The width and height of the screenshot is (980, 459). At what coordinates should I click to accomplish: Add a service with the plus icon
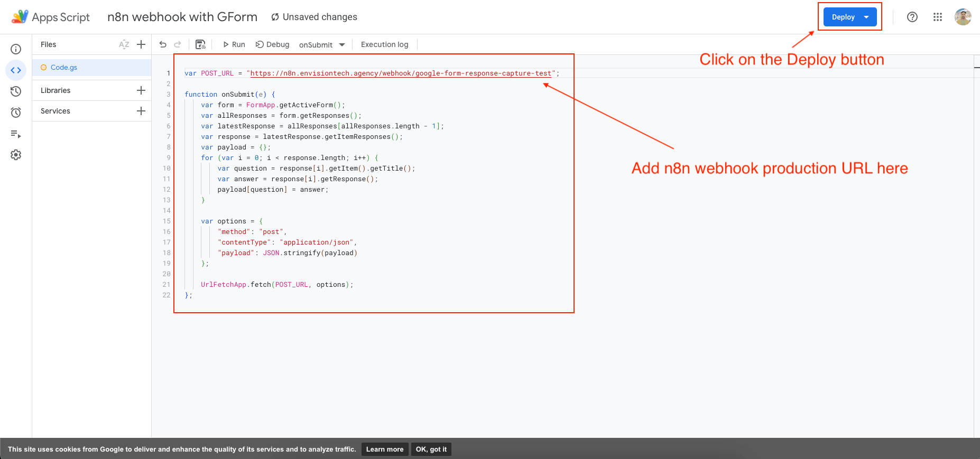(x=141, y=111)
